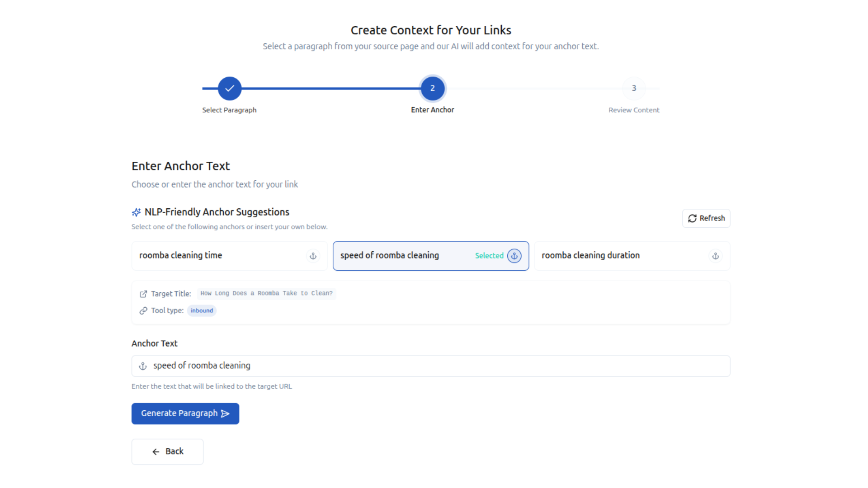
Task: Jump to step 3 Review Content
Action: click(634, 89)
